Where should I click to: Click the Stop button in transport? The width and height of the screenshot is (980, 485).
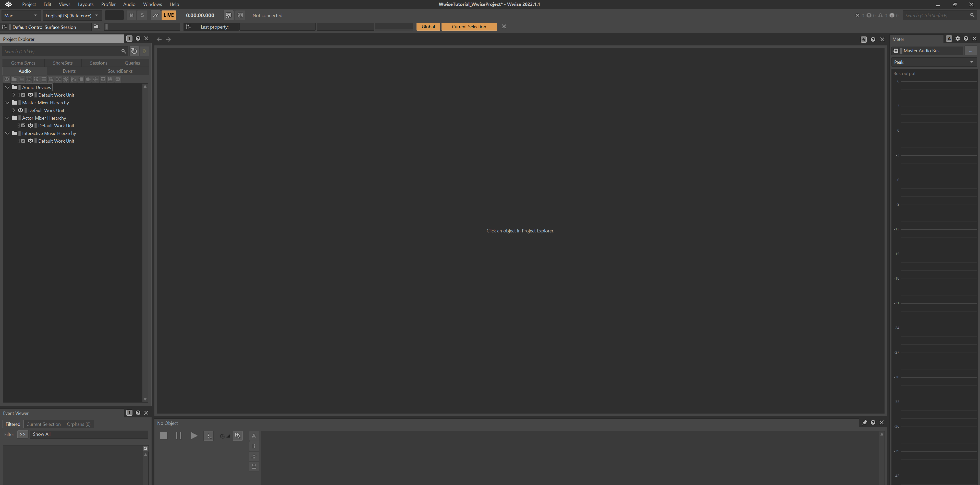164,436
